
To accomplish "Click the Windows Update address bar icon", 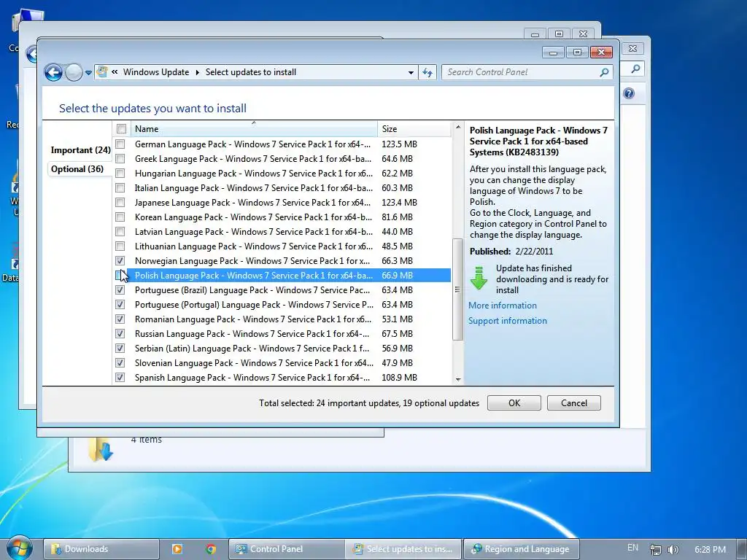I will [x=102, y=72].
